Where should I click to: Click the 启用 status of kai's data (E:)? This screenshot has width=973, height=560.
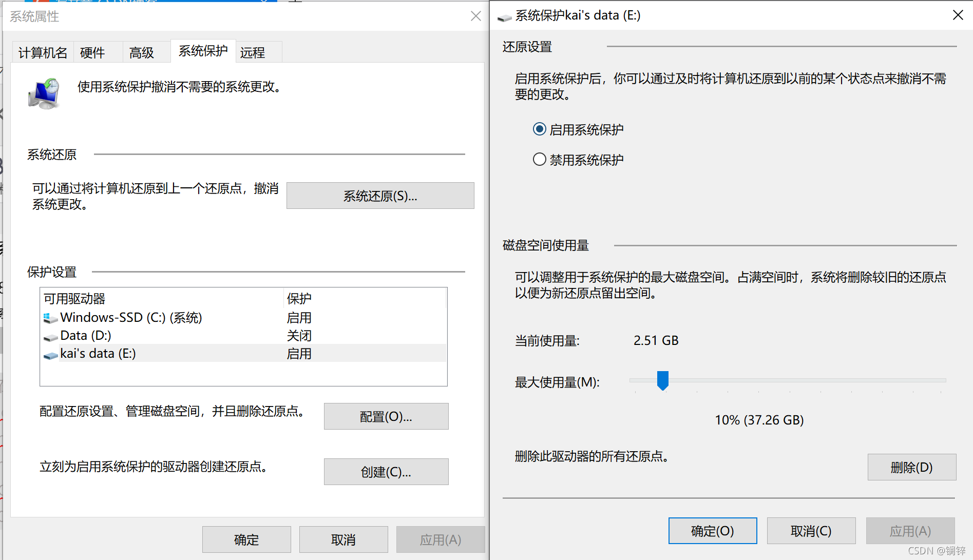click(299, 354)
